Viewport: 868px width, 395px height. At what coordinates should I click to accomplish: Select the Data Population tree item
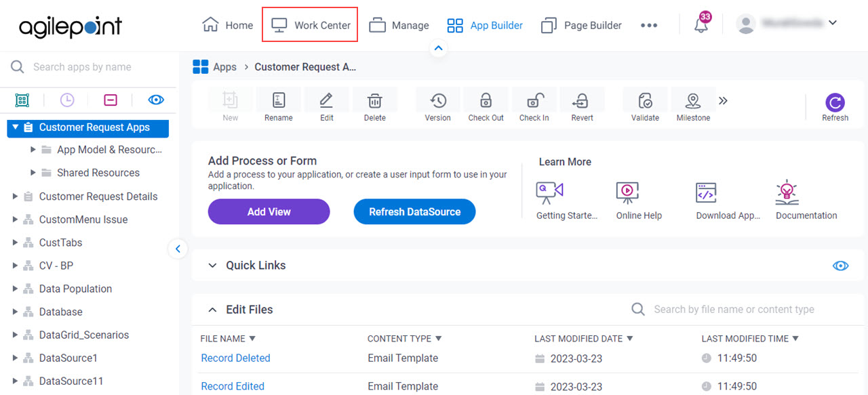coord(75,288)
